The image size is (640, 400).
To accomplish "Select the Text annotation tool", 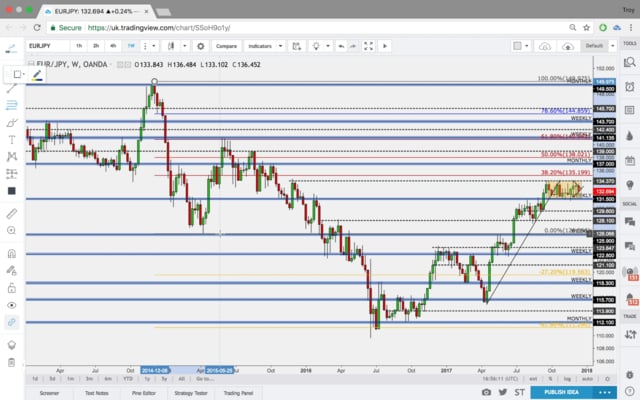I will click(11, 139).
